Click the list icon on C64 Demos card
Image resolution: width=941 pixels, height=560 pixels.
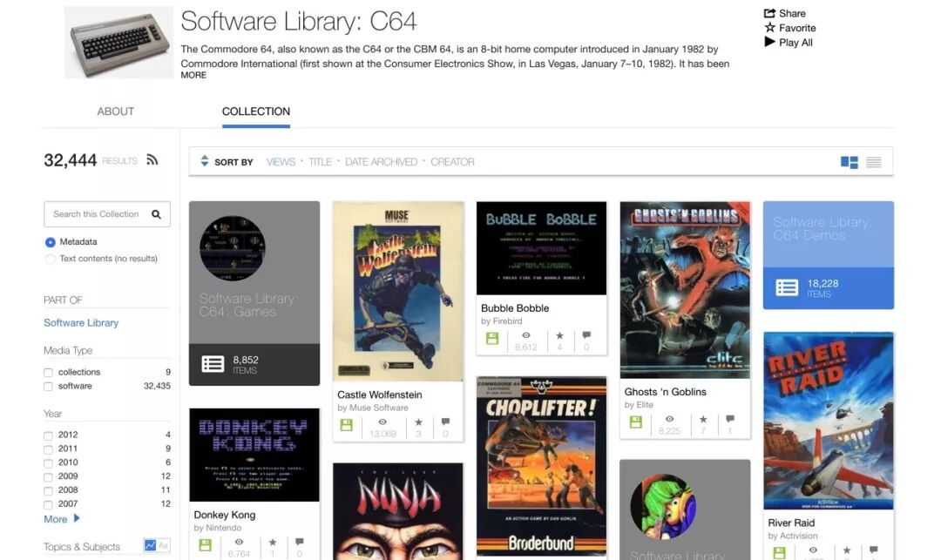coord(787,287)
